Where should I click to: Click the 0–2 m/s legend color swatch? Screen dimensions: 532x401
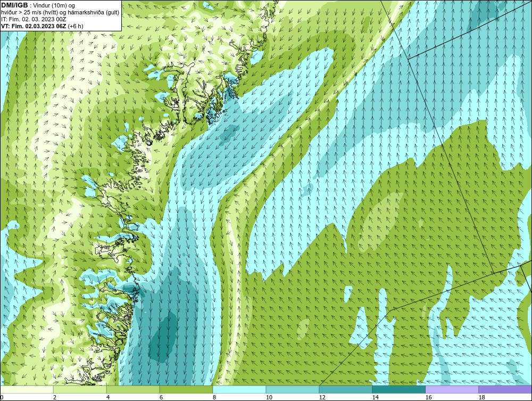tap(27, 389)
